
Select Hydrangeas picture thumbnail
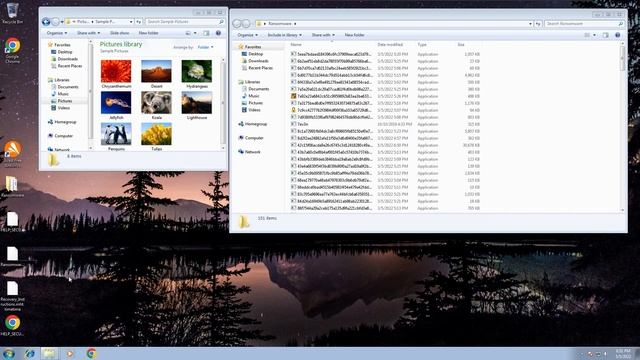(x=197, y=74)
